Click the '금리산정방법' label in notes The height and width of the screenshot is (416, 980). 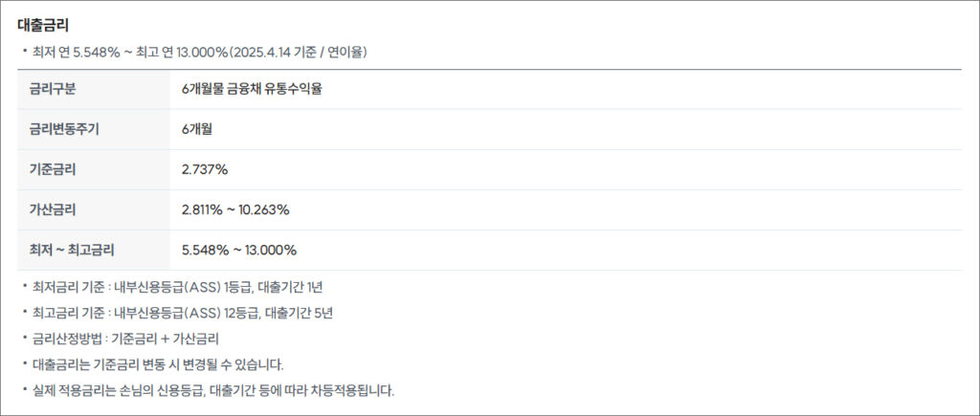[68, 339]
